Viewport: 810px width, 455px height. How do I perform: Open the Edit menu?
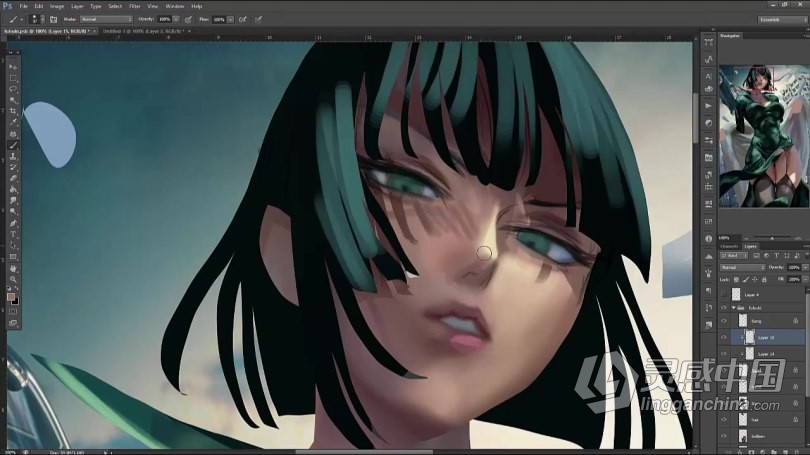coord(39,6)
